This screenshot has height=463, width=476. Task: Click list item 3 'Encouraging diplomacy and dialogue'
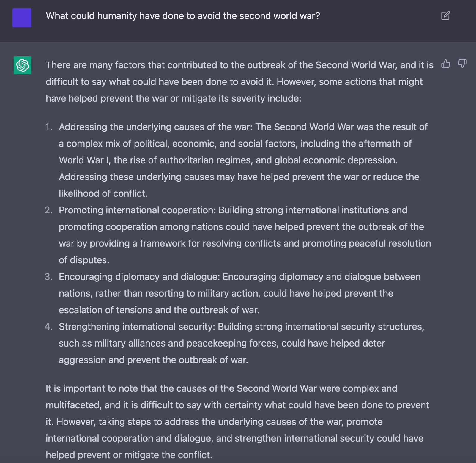click(x=239, y=293)
